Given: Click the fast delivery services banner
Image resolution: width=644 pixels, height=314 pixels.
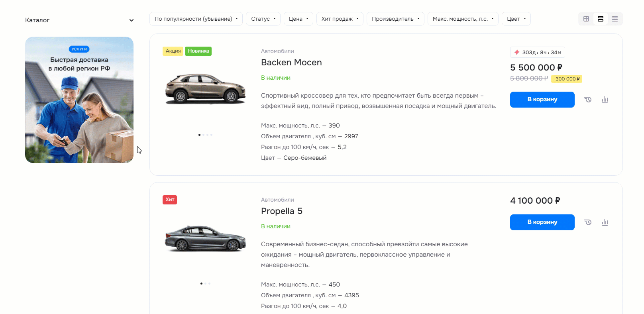Looking at the screenshot, I should coord(79,100).
